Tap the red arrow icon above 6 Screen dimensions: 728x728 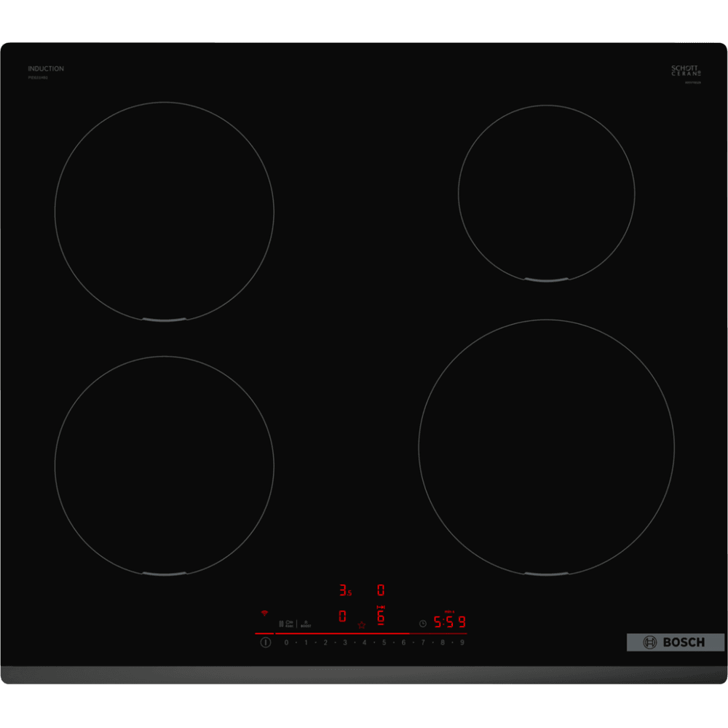[x=381, y=607]
